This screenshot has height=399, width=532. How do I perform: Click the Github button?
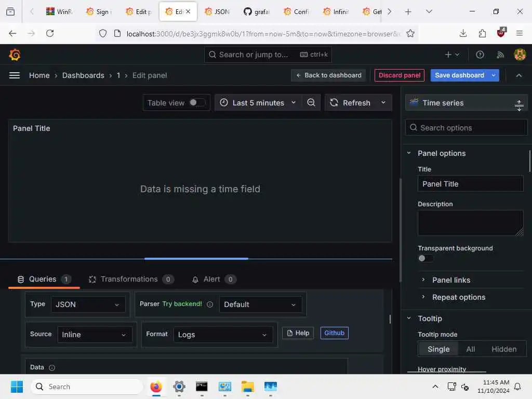[x=334, y=333]
